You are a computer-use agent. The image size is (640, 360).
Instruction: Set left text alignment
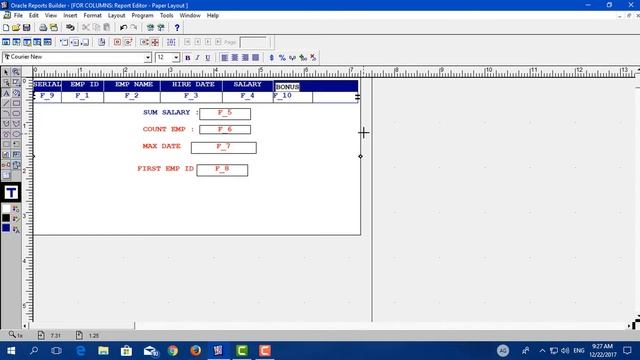(x=224, y=58)
